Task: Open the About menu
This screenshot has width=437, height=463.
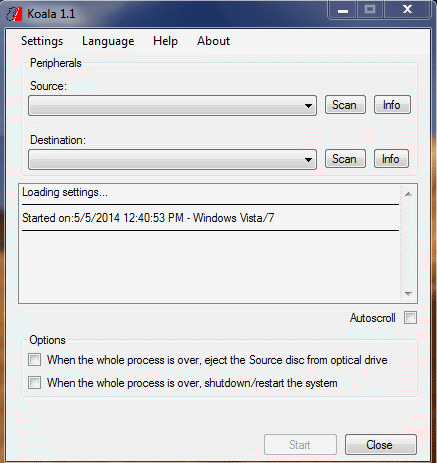Action: coord(213,41)
